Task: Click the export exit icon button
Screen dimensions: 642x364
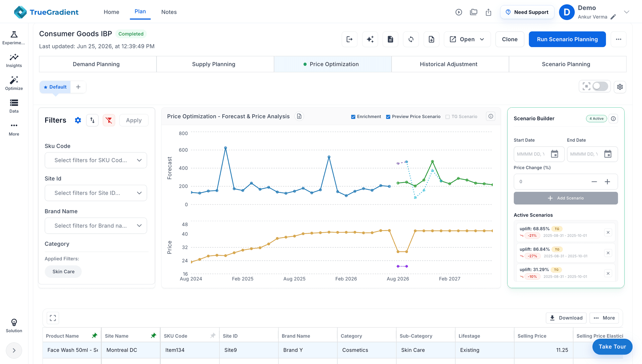Action: [x=349, y=39]
